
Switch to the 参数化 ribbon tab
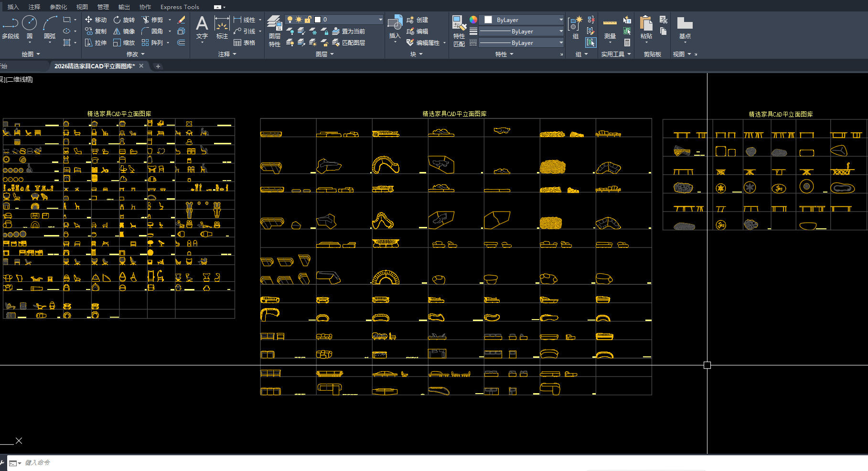pyautogui.click(x=58, y=7)
